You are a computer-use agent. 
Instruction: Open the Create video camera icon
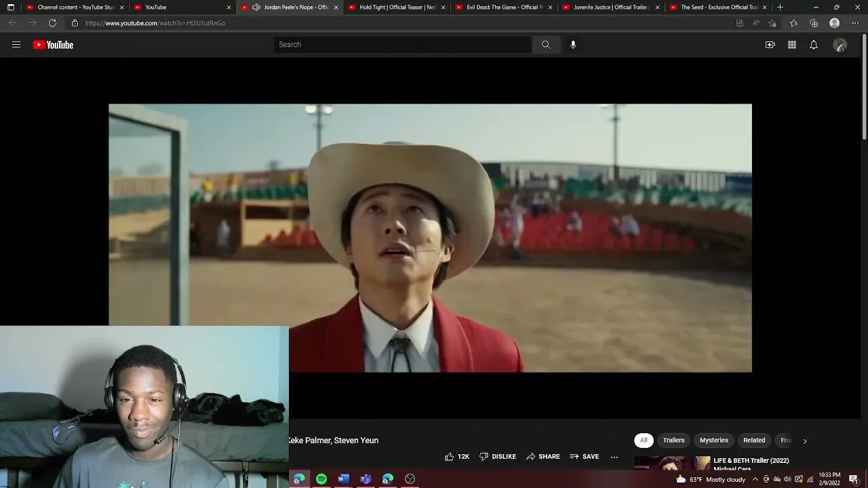point(770,45)
